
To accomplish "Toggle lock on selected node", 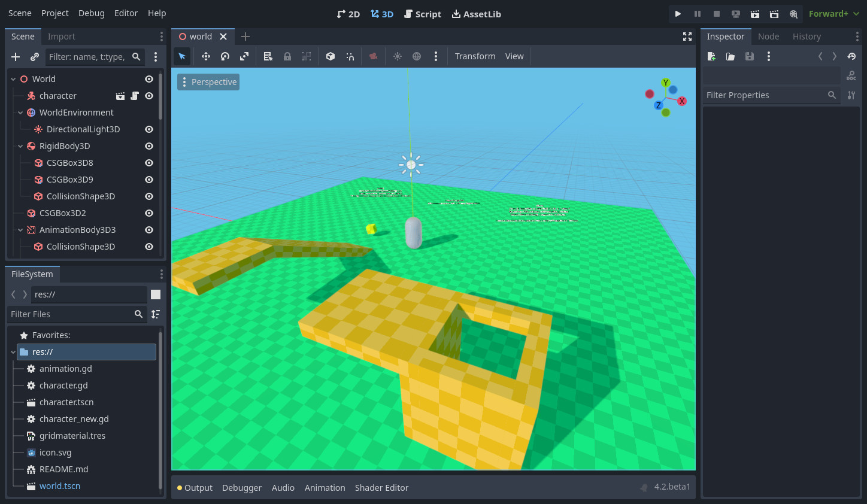I will [287, 56].
